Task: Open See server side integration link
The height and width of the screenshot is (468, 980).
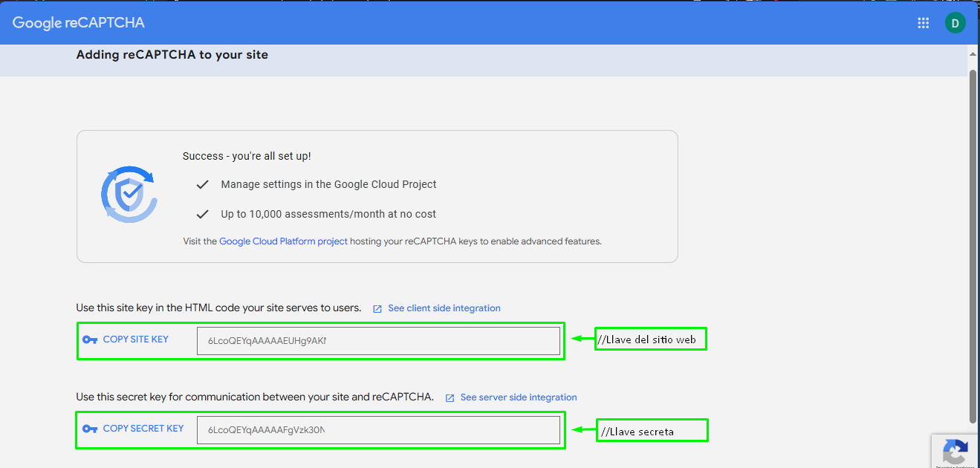Action: [518, 397]
